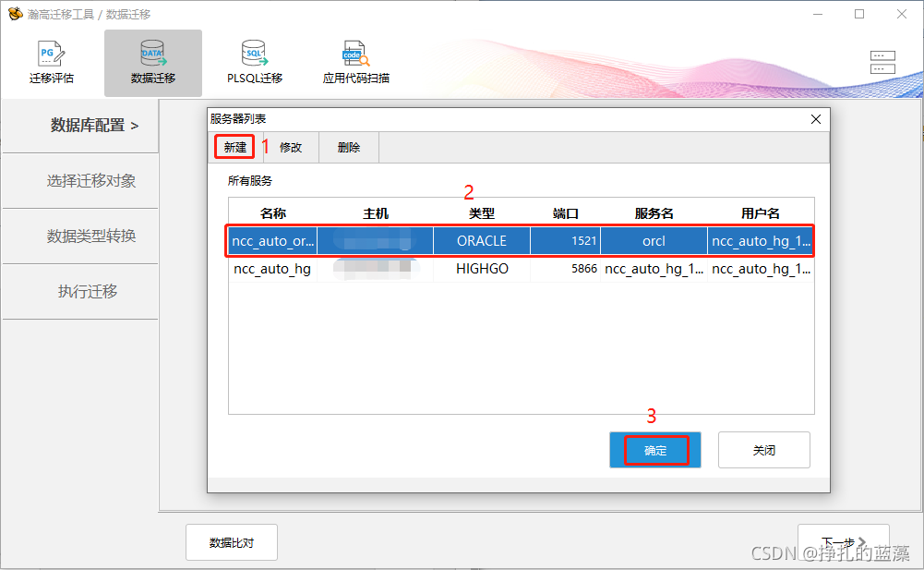Select the ncc_auto_hg server name cell
Screen dimensions: 924x570
[273, 269]
